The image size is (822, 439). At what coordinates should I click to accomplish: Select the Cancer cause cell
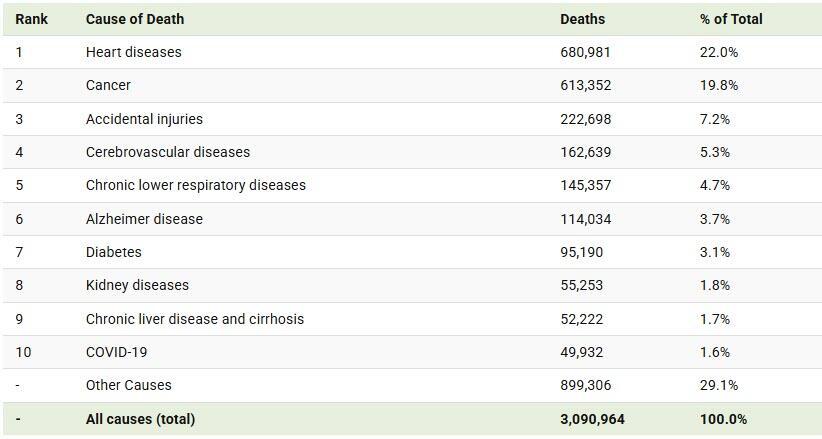point(108,85)
